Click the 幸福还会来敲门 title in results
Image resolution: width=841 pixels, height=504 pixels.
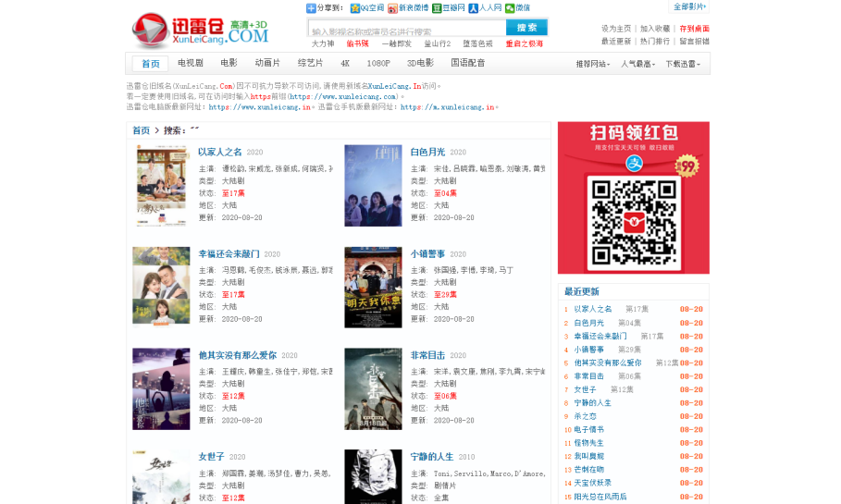(x=229, y=253)
